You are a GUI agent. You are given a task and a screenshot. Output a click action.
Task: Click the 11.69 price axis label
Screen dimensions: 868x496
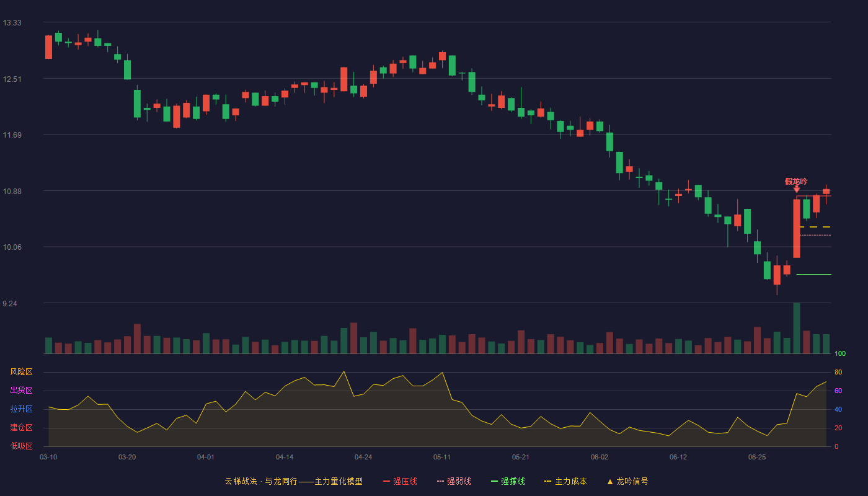[x=12, y=135]
